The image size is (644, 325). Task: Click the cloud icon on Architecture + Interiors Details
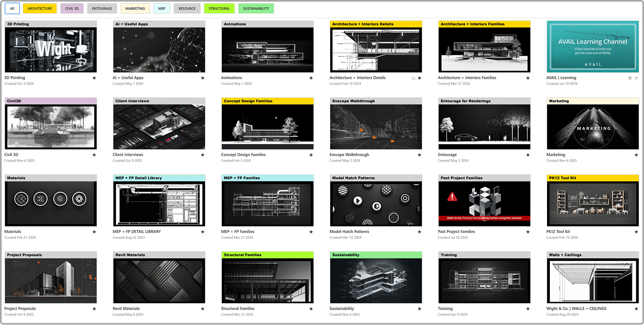coord(413,78)
